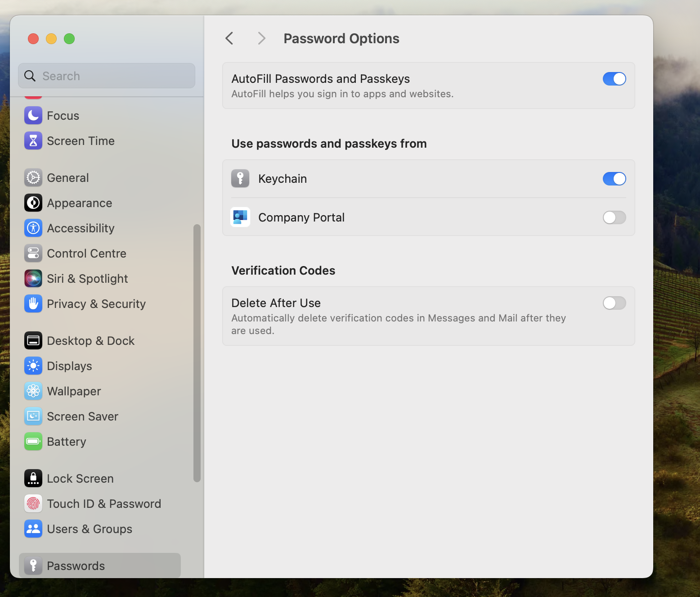Select Screen Time label in sidebar

(x=81, y=141)
